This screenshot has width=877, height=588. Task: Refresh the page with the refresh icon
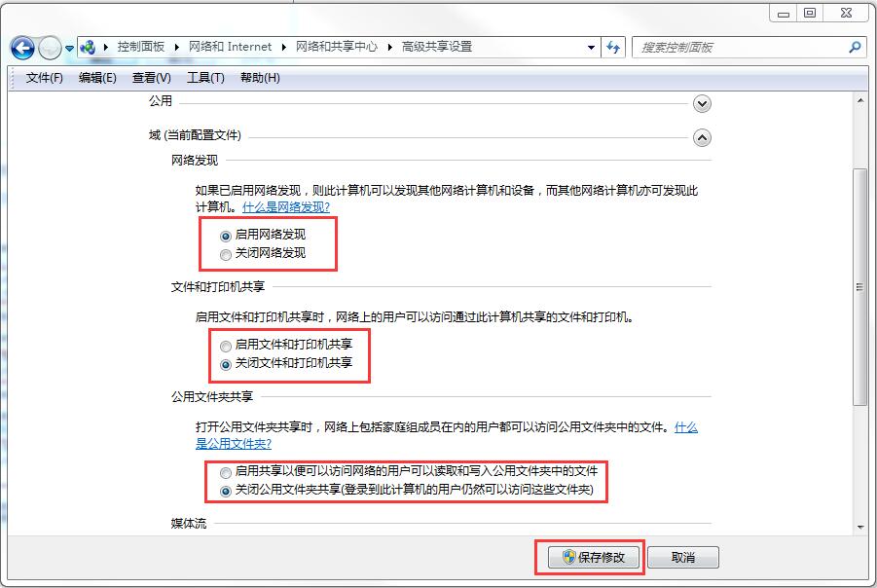pyautogui.click(x=613, y=48)
